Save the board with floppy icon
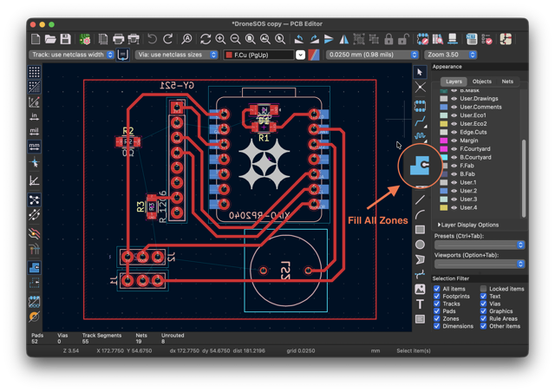 coord(65,39)
